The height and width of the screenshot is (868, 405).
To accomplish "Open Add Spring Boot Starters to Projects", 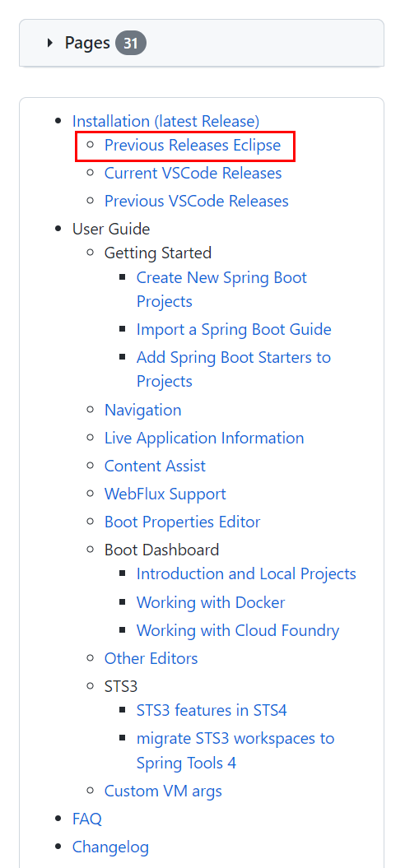I will point(234,369).
